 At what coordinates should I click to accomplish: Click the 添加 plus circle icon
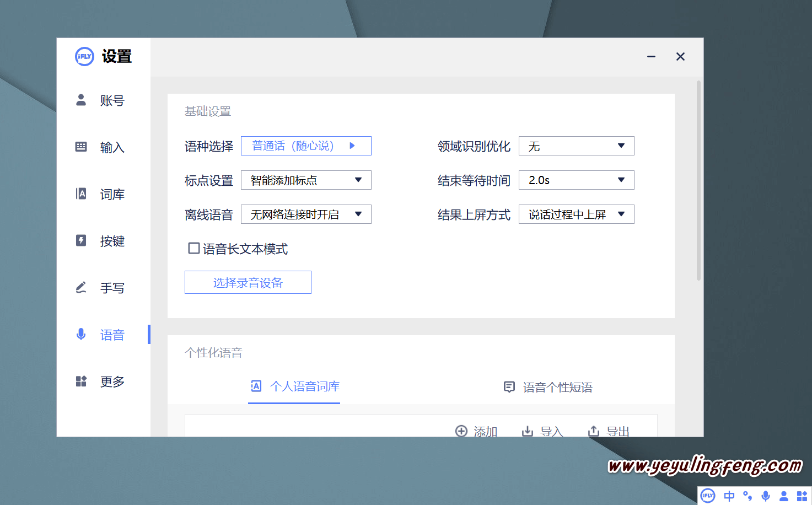(461, 431)
